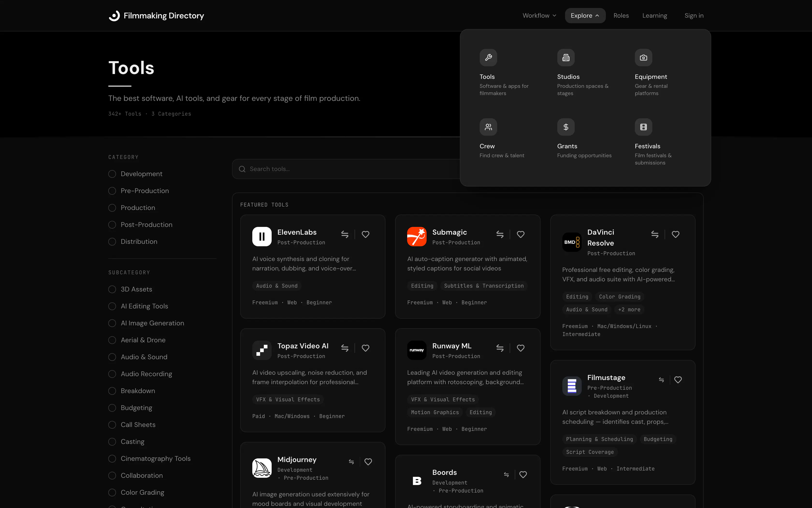Click the Midjourney sailboat logo
This screenshot has width=812, height=508.
coord(262,468)
